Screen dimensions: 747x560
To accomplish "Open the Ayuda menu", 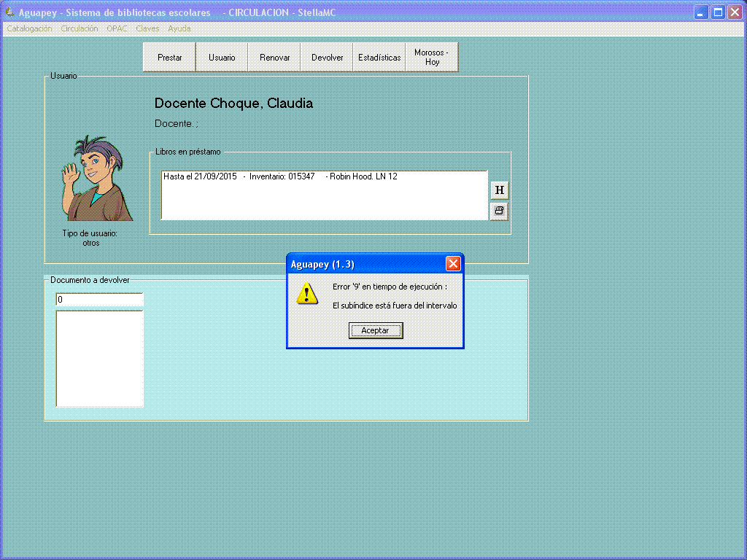I will click(x=179, y=29).
